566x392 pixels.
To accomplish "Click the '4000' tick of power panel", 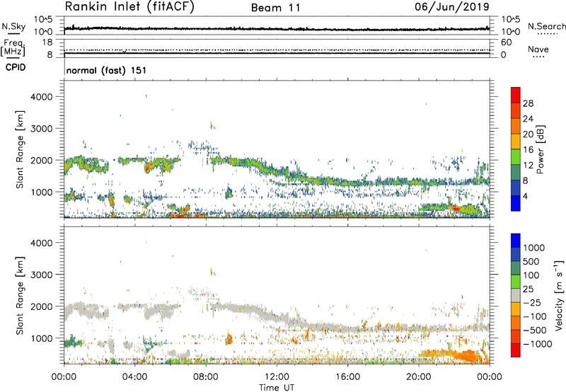I will tap(41, 97).
